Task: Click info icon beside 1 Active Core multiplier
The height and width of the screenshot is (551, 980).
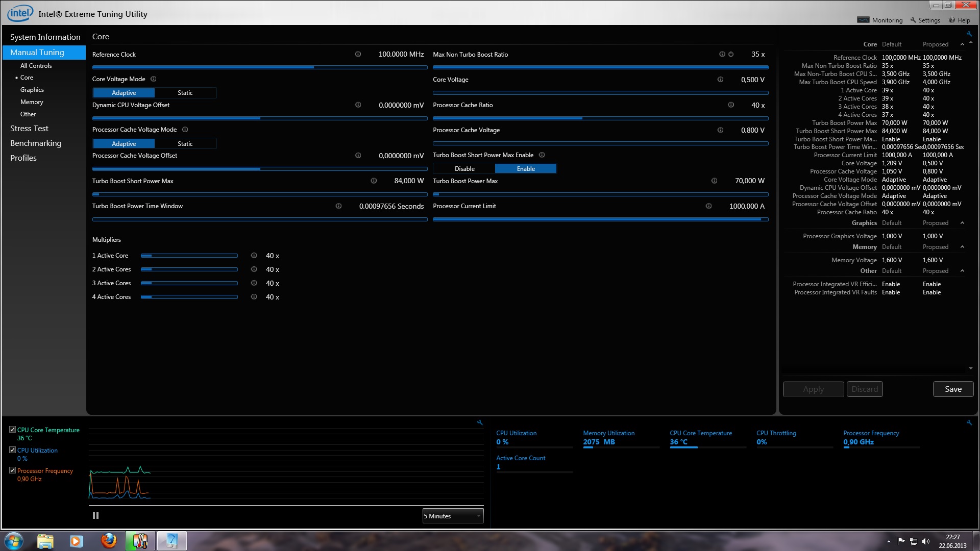Action: tap(254, 256)
